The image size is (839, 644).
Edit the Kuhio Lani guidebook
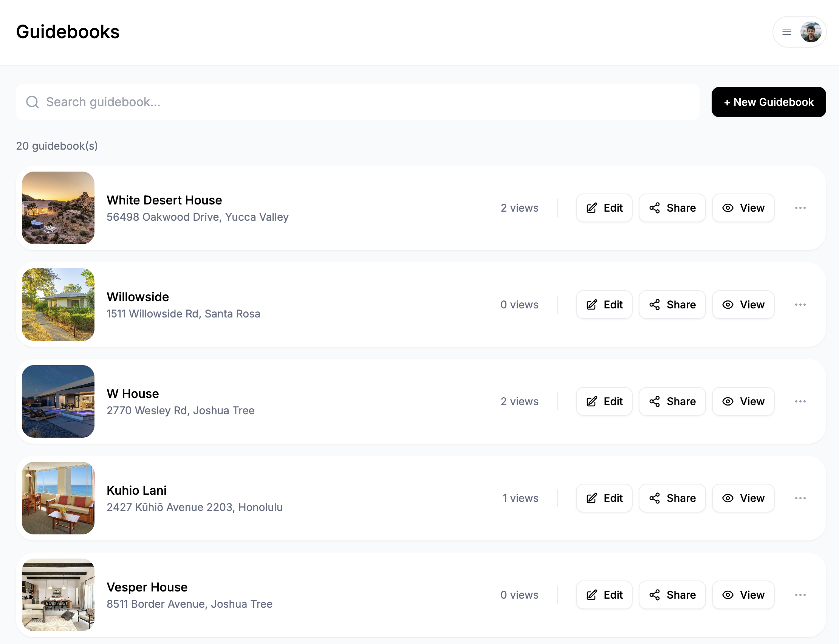click(604, 498)
